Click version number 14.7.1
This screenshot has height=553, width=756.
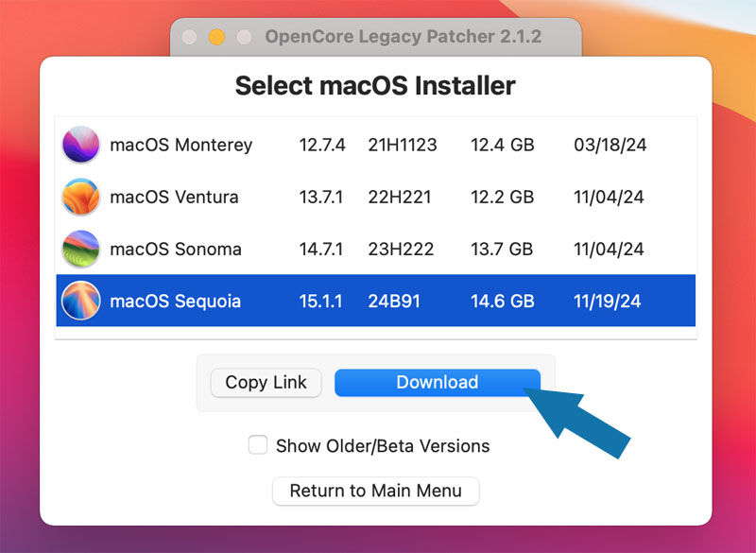pyautogui.click(x=322, y=250)
